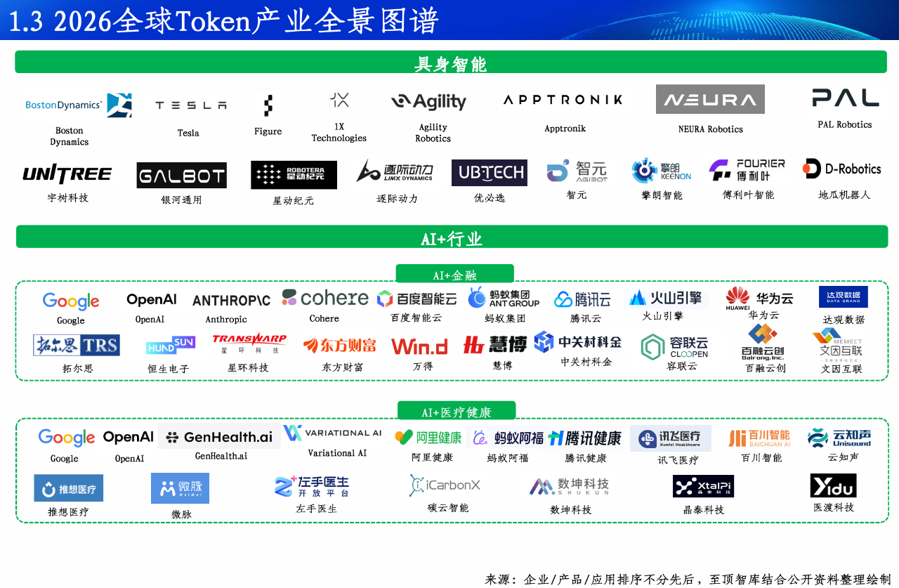Click Google logo in AI+医疗健康 section
This screenshot has height=588, width=899.
click(67, 438)
